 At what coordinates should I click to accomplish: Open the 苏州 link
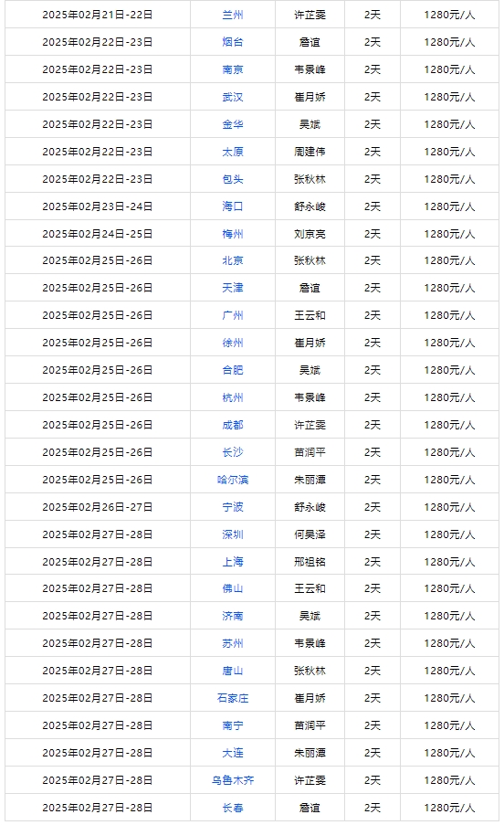(232, 643)
